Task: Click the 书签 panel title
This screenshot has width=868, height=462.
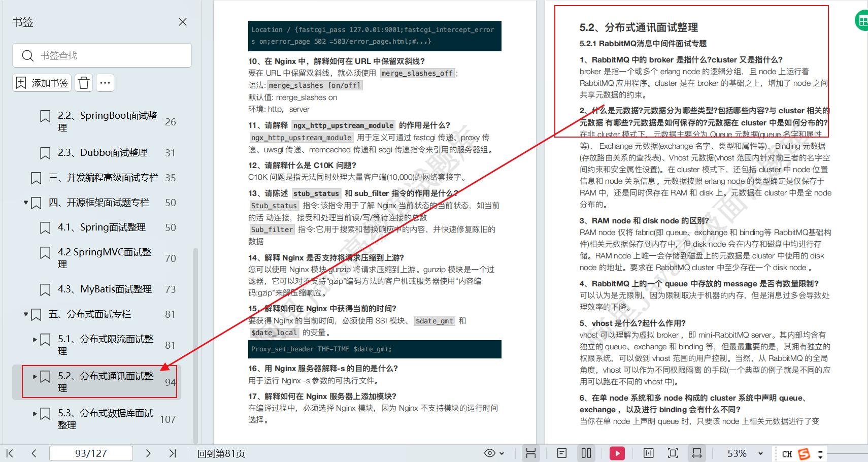Action: tap(23, 22)
